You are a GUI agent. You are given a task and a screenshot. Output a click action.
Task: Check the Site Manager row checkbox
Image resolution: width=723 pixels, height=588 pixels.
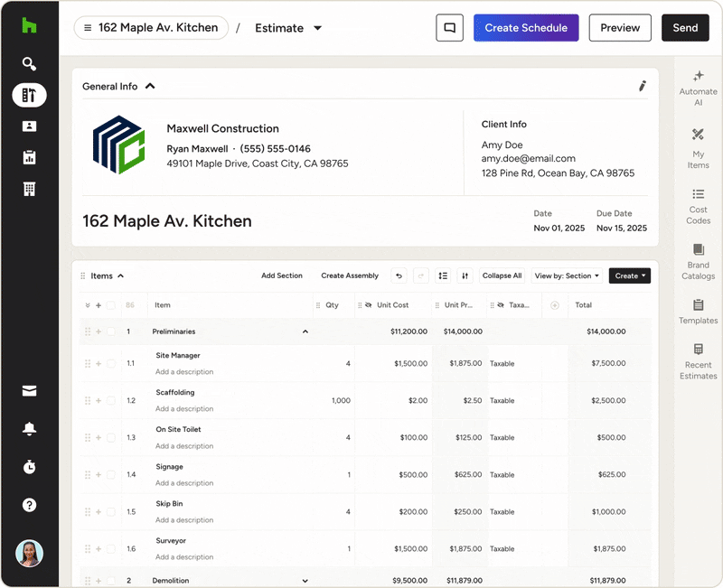click(111, 364)
